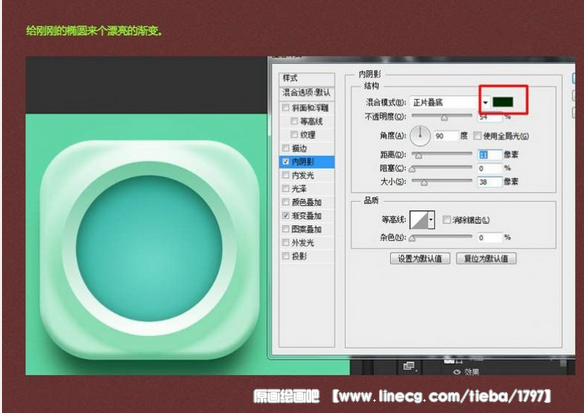Select 混合选项:默认 in the styles list
This screenshot has height=413, width=584.
pyautogui.click(x=307, y=92)
